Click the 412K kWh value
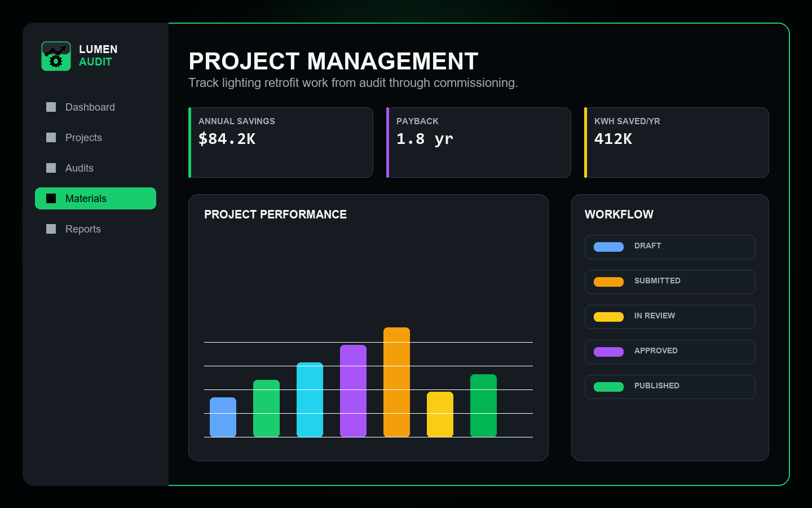 (613, 139)
